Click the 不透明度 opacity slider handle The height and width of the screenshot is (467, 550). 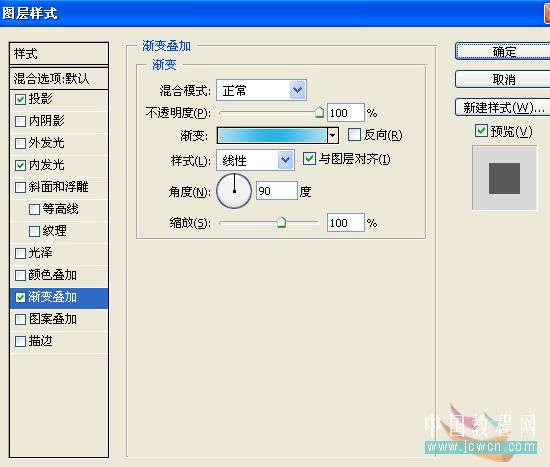[319, 113]
